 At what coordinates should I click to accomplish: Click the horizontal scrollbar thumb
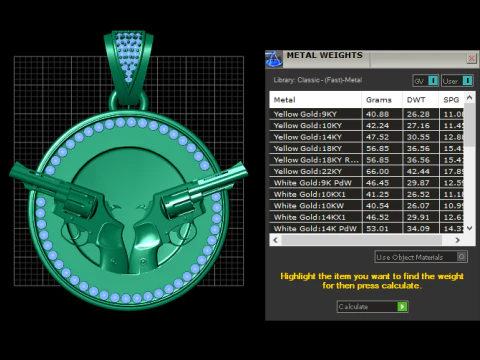click(x=362, y=240)
